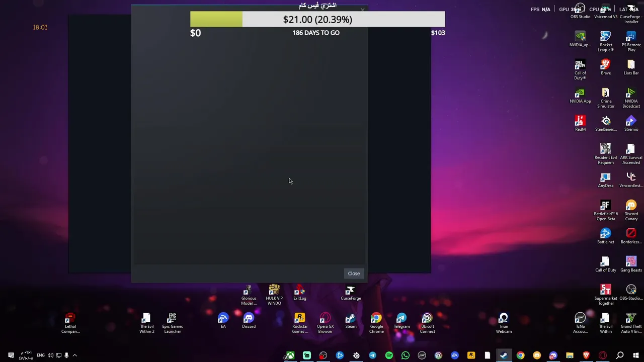The height and width of the screenshot is (362, 644).
Task: Show hidden system tray icons
Action: 74,355
